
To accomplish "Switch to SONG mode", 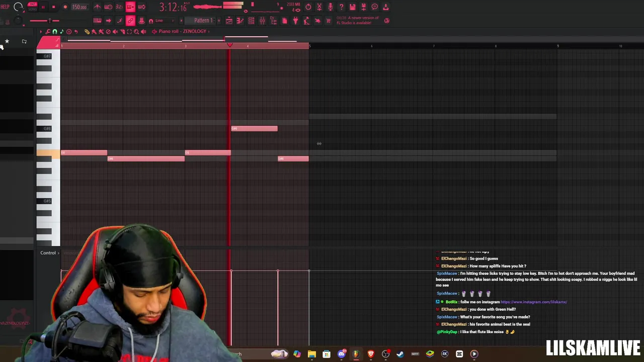I will [32, 9].
